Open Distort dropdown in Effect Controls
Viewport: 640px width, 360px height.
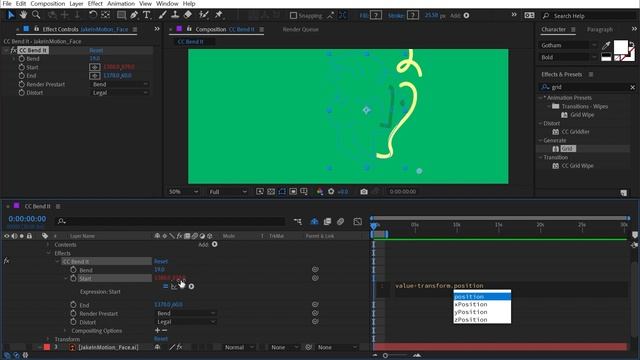pyautogui.click(x=119, y=93)
